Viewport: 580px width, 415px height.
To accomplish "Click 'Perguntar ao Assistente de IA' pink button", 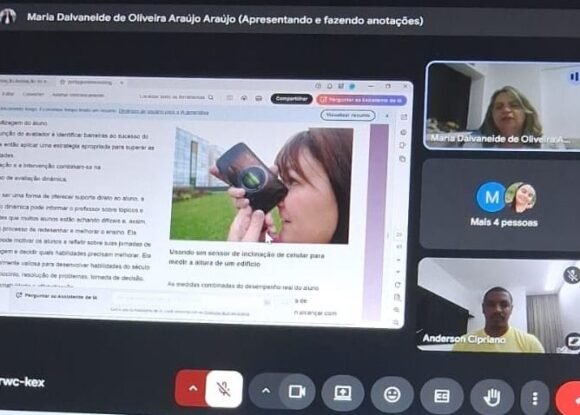I will 362,100.
